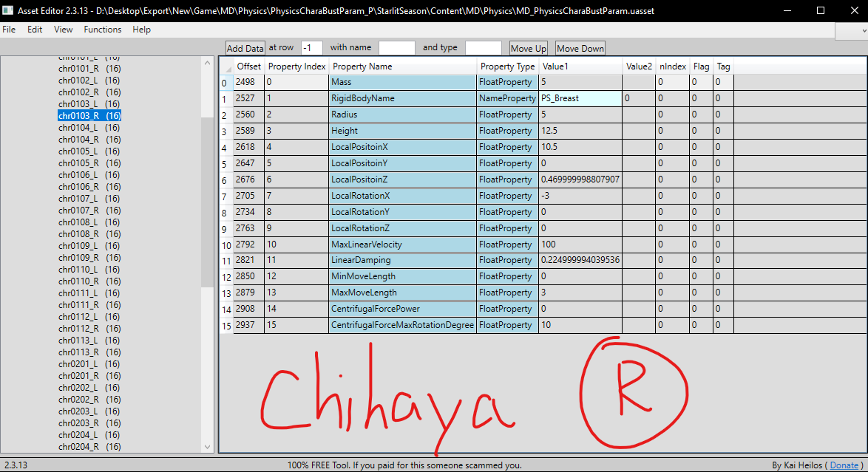868x472 pixels.
Task: Click the tree scrollbar up arrow
Action: tap(207, 63)
